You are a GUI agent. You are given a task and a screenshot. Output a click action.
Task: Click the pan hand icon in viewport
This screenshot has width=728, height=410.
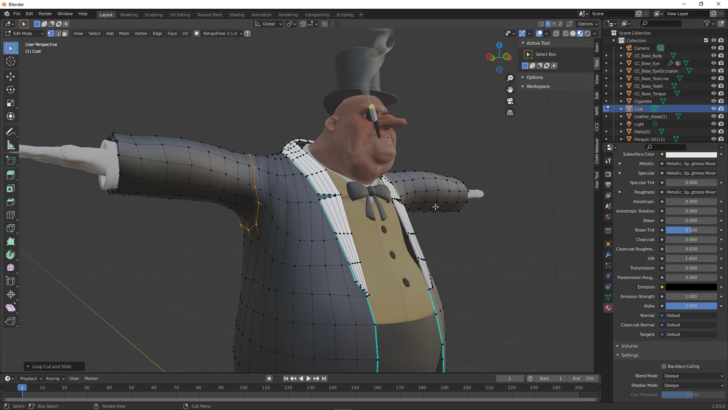510,89
